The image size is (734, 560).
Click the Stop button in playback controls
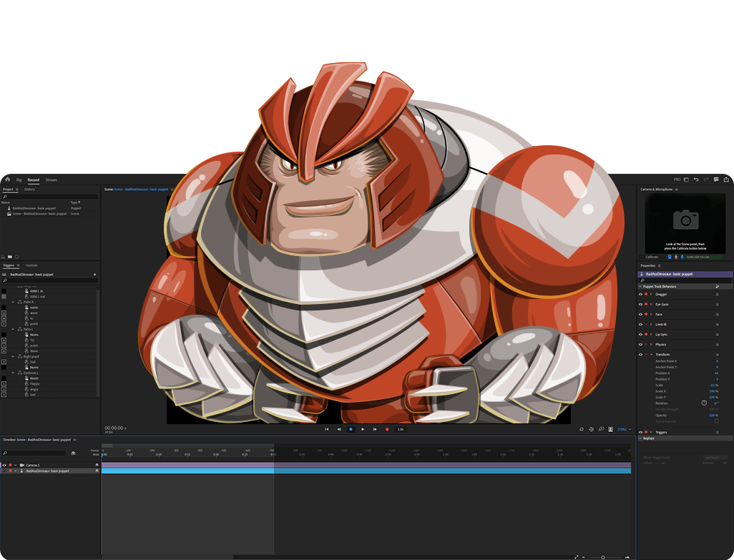351,429
